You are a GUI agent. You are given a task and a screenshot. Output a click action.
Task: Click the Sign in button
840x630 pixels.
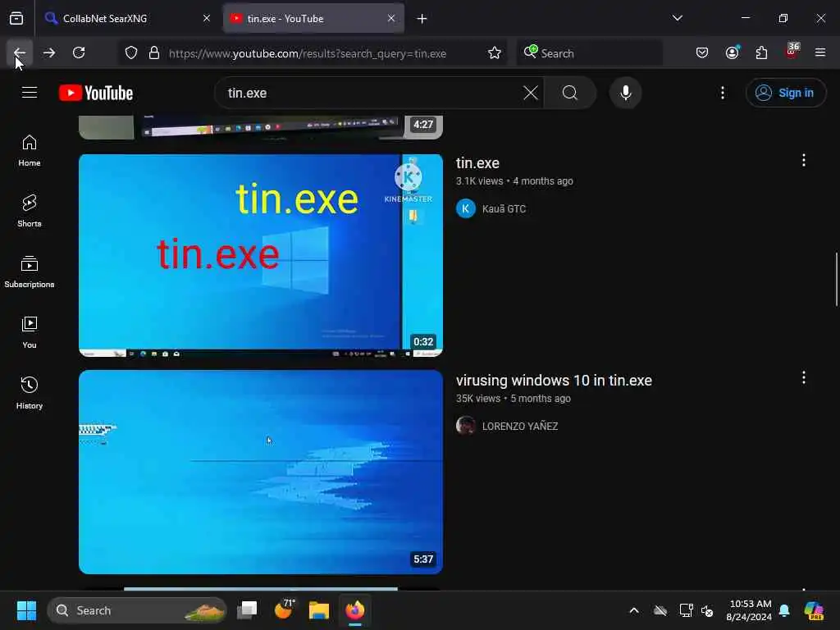coord(785,93)
